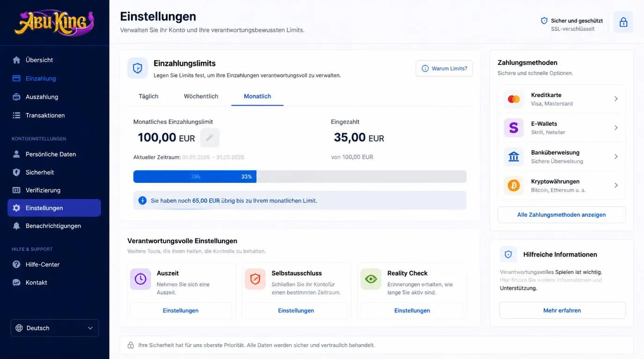The image size is (644, 359).
Task: Click the shield icon beside Hilfreiche Informationen
Action: point(508,255)
